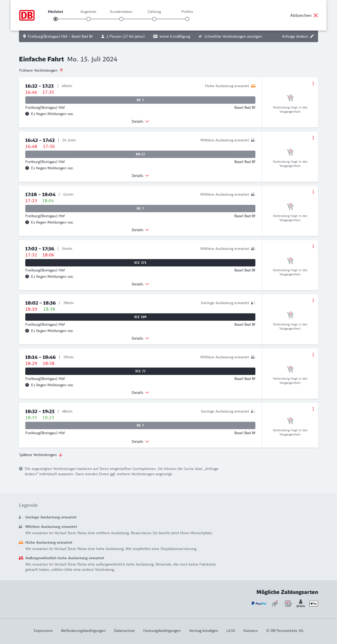Viewport: 337px width, 644px height.
Task: Expand Details for the 18:32 RE 7 connection
Action: point(140,442)
